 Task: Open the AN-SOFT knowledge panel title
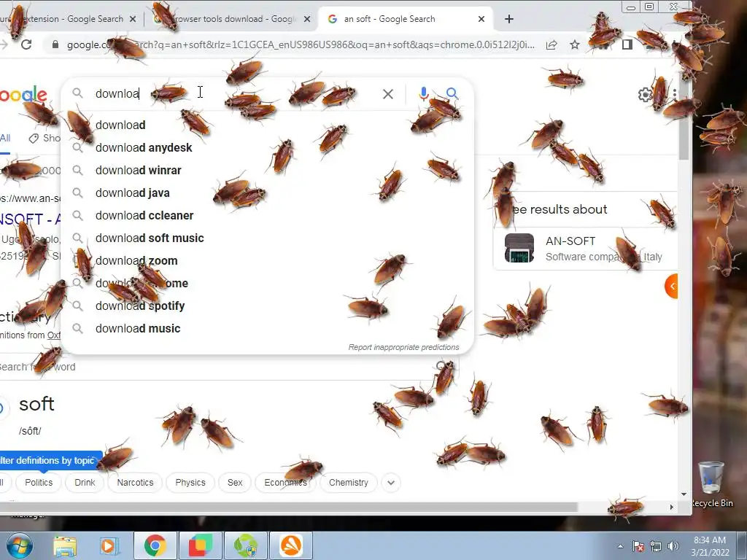pos(570,241)
